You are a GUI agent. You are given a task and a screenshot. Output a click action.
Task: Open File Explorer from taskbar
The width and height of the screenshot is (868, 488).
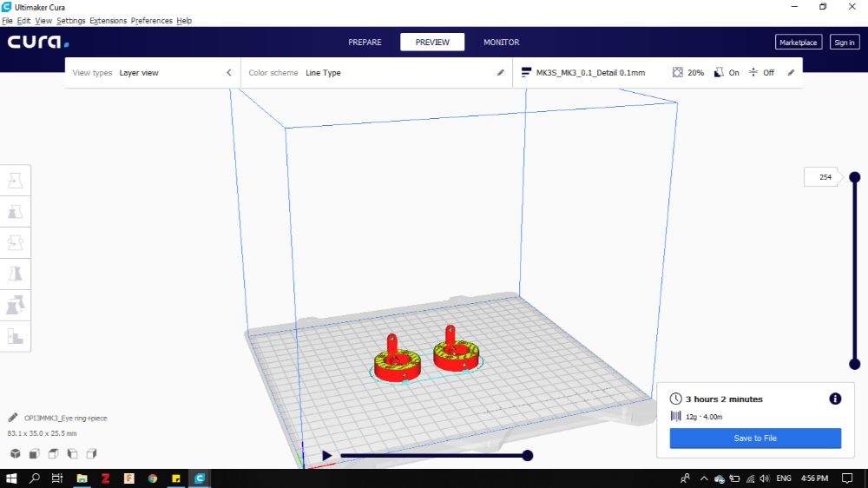tap(82, 478)
